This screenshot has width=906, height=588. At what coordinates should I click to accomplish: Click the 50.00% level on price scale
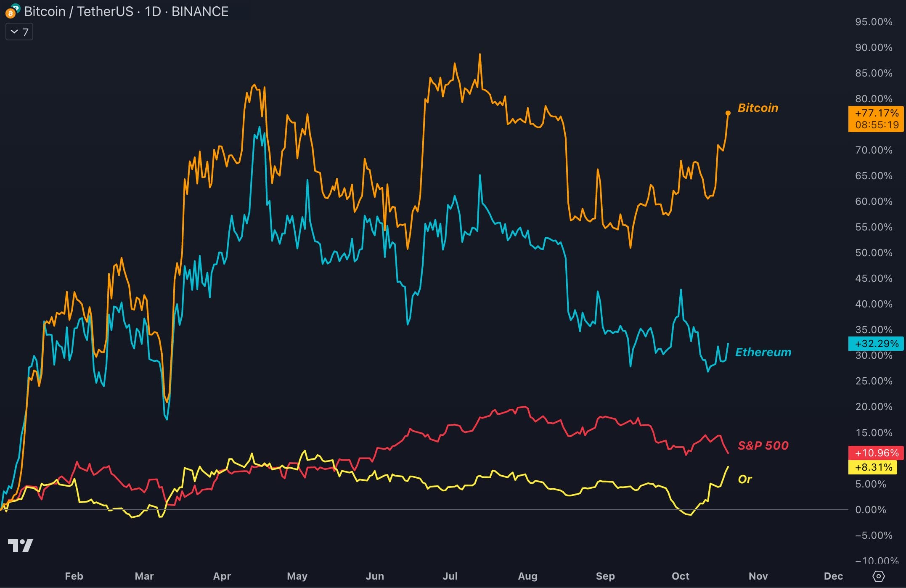873,253
